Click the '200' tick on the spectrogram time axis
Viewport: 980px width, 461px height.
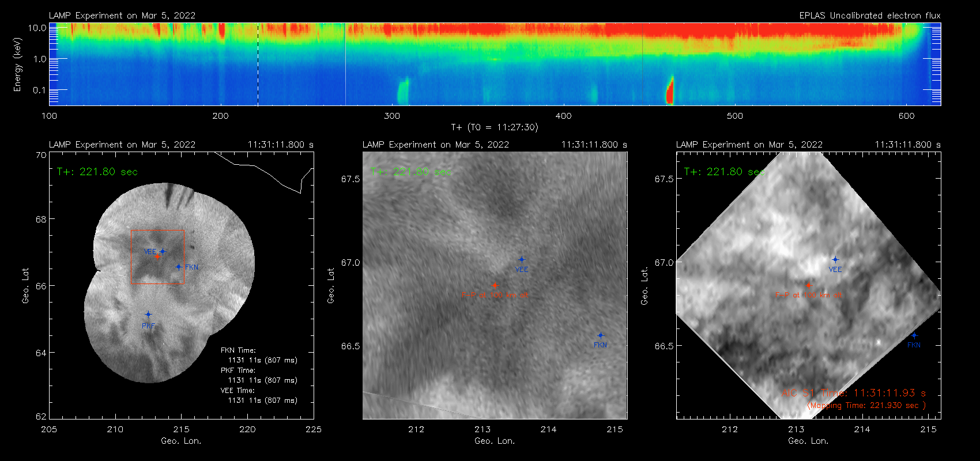220,116
